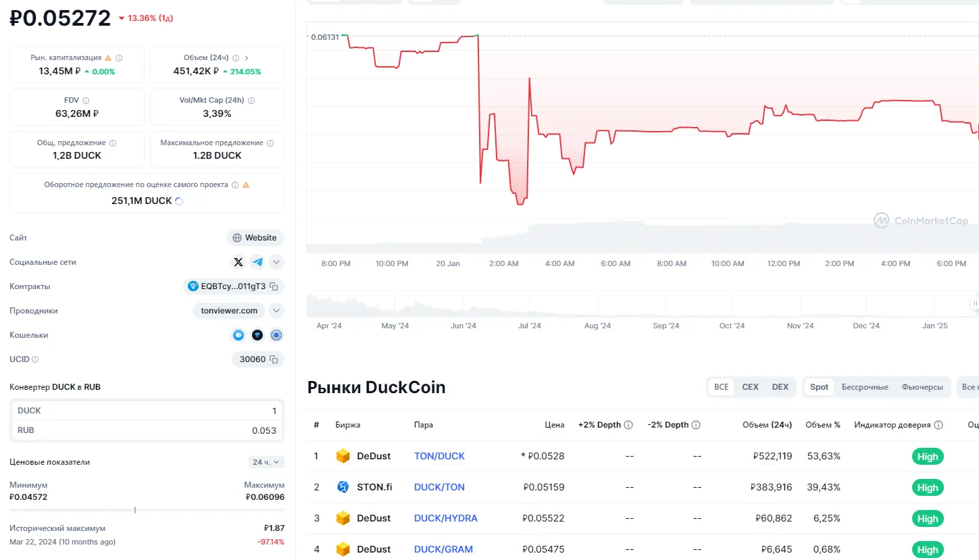Open the X (Twitter) social link
979x560 pixels.
click(x=238, y=262)
